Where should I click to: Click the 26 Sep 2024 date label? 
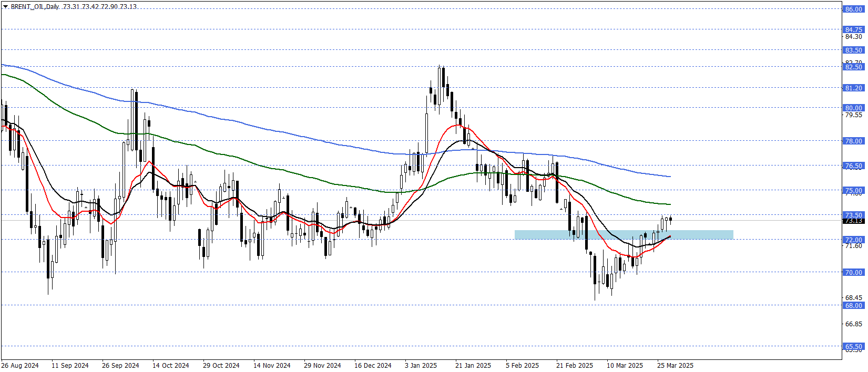(x=120, y=366)
